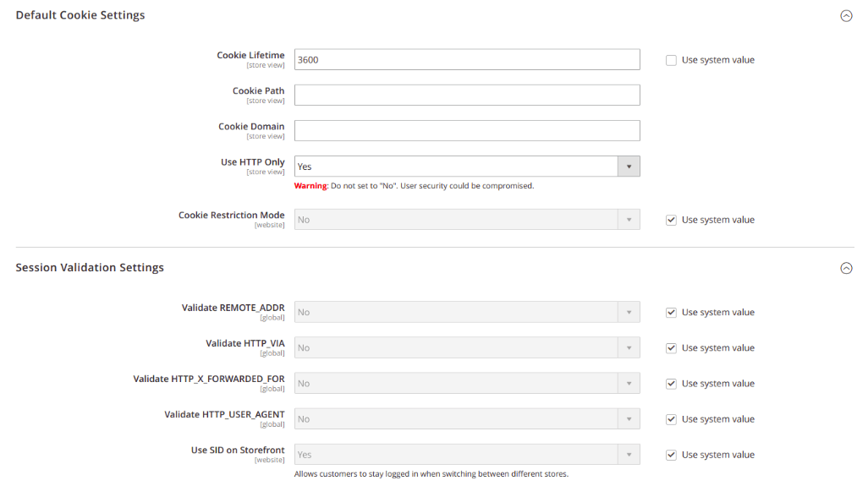Viewport: 868px width, 486px height.
Task: Uncheck Use system value for Use SID on Storefront
Action: coord(671,455)
